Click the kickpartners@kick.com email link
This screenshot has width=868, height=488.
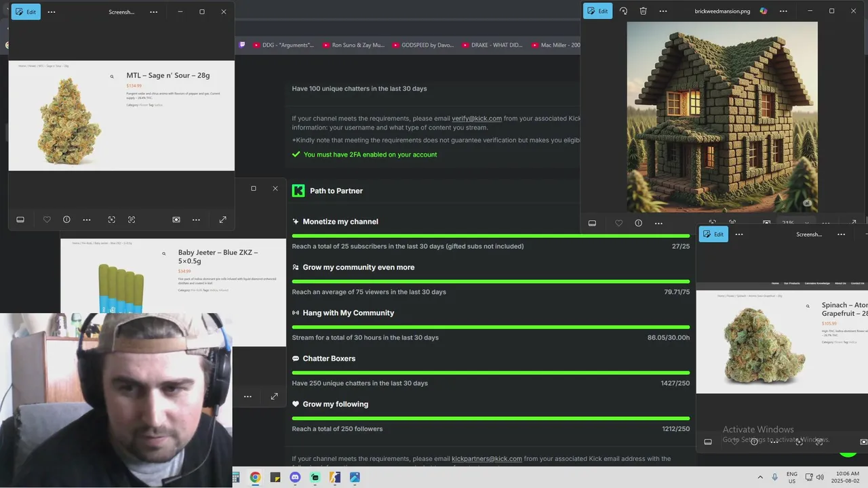487,459
